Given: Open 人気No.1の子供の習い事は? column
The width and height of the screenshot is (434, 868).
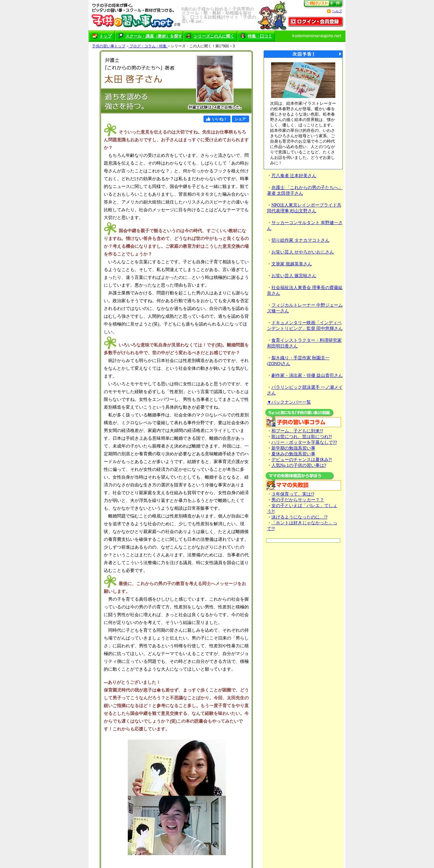Looking at the screenshot, I should pos(299,465).
